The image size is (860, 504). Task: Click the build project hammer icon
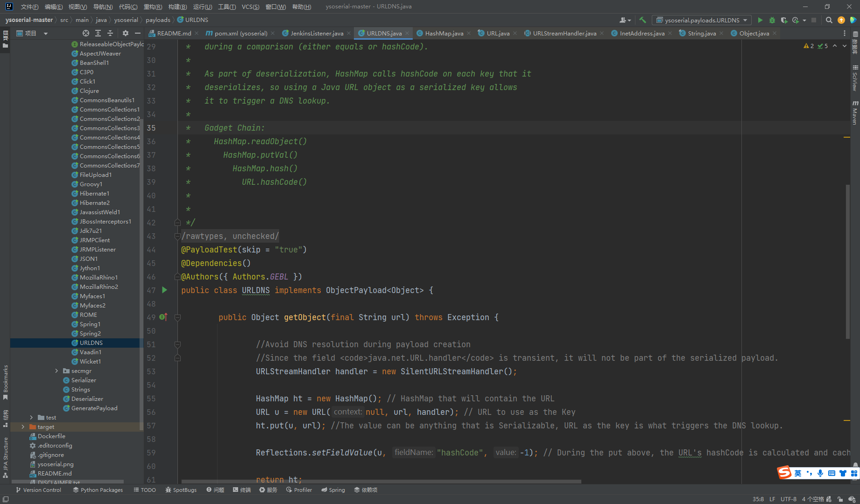click(643, 20)
